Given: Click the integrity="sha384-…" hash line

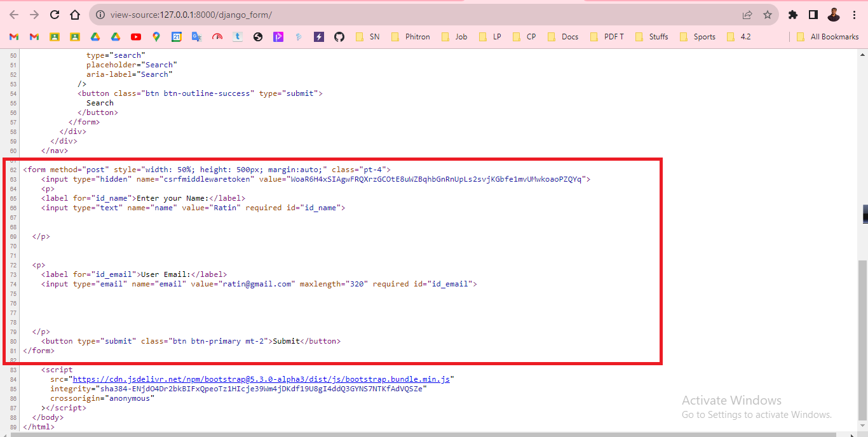Looking at the screenshot, I should 238,389.
